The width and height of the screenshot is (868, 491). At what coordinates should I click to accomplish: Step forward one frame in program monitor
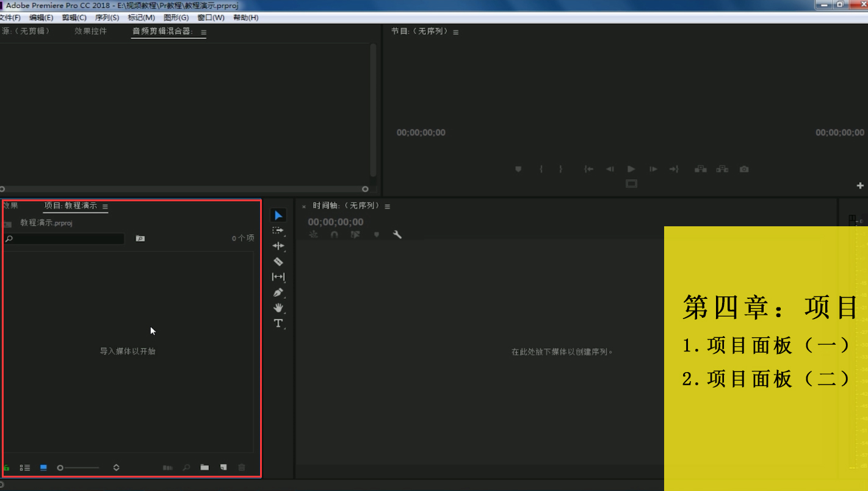coord(653,169)
